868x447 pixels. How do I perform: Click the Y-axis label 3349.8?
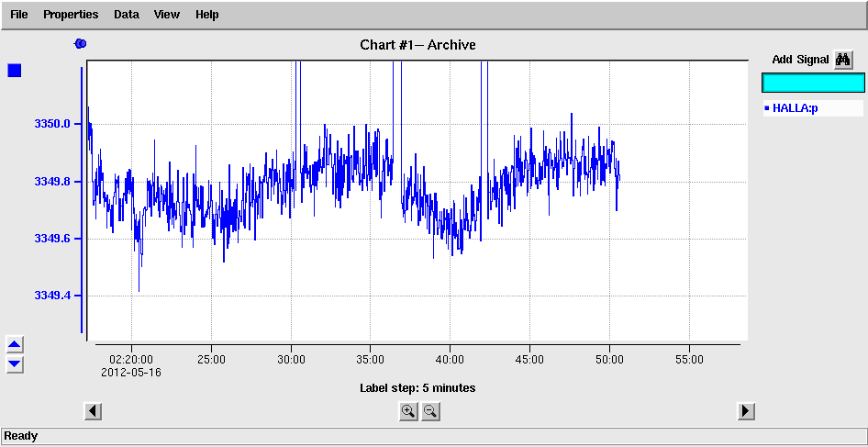[x=52, y=182]
